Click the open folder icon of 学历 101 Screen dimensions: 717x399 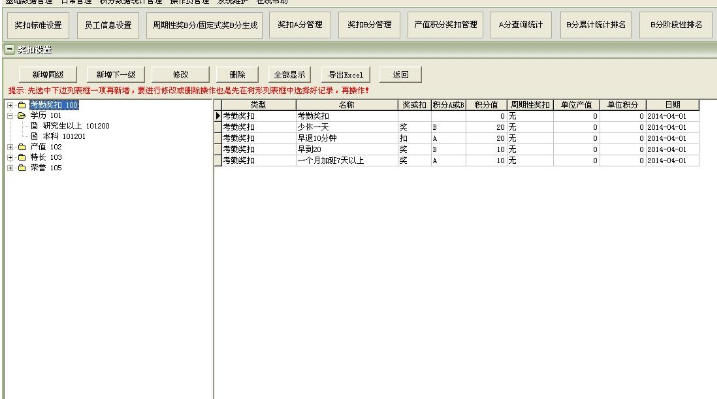pyautogui.click(x=21, y=116)
